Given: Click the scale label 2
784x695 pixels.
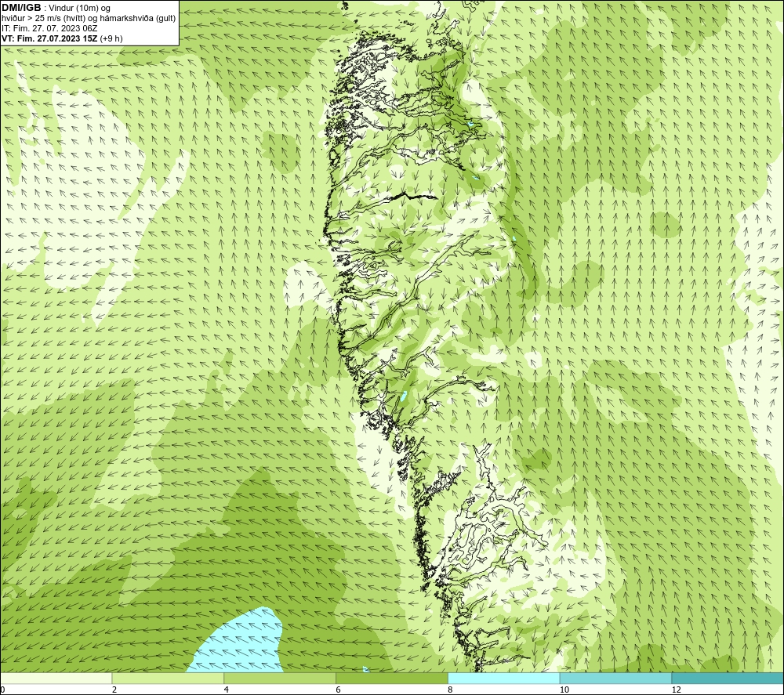Looking at the screenshot, I should click(x=114, y=690).
